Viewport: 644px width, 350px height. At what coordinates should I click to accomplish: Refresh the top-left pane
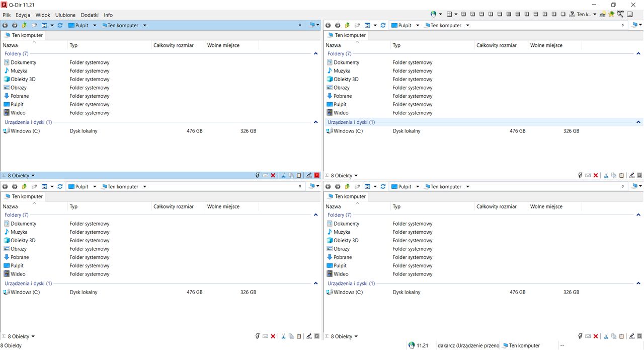tap(60, 25)
